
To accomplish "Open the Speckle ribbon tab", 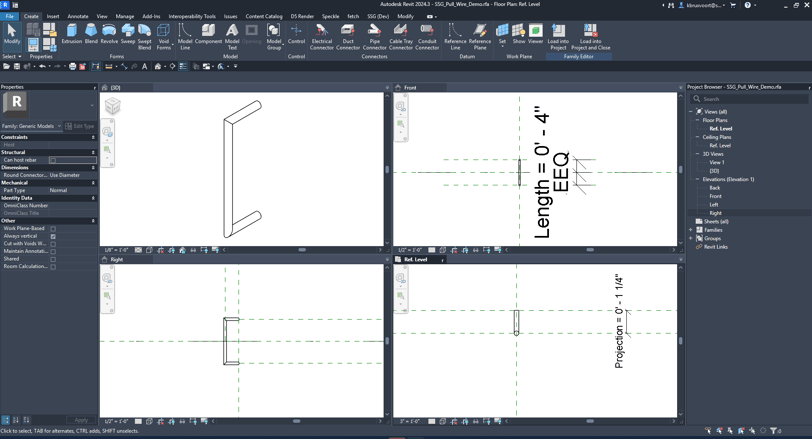I will point(330,16).
